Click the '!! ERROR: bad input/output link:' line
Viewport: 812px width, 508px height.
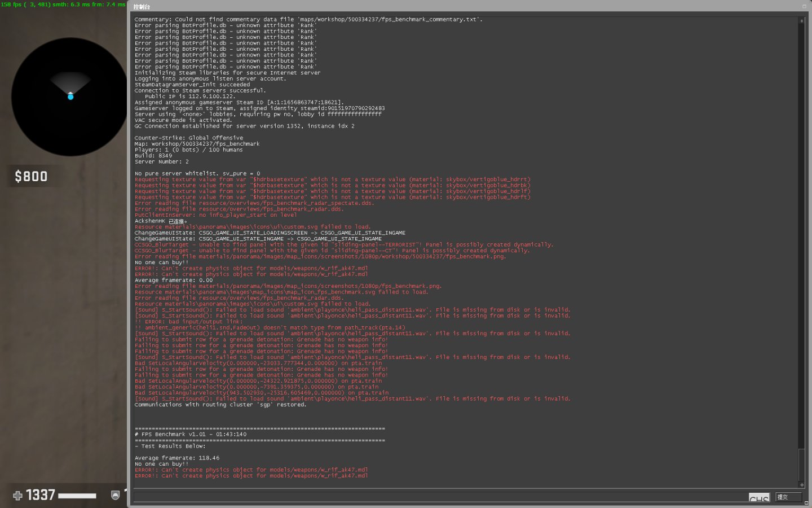click(x=189, y=322)
